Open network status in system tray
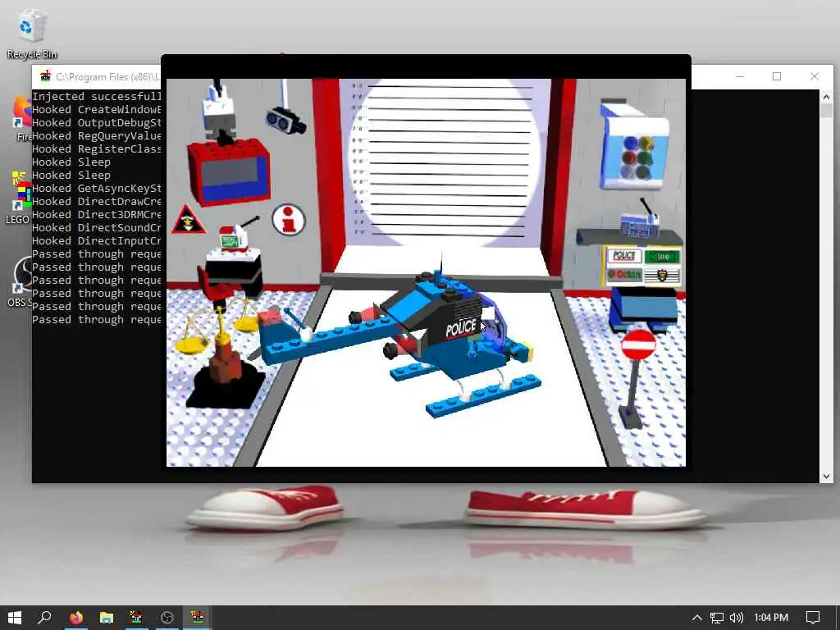 [x=717, y=618]
